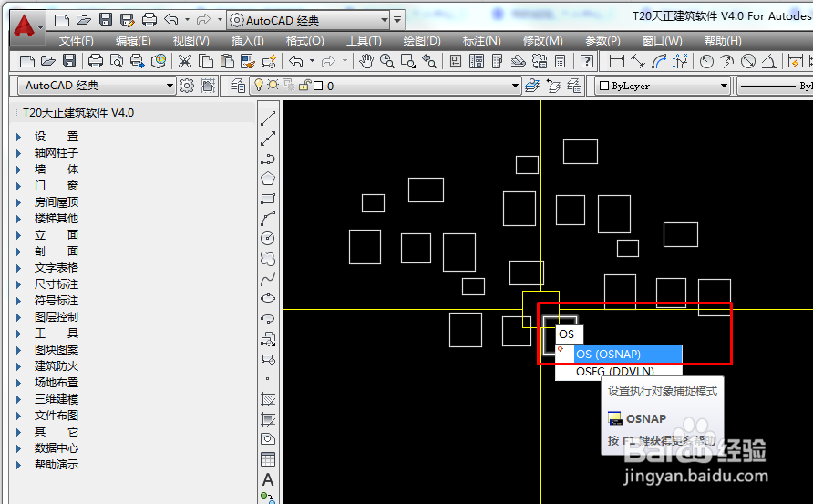Expand the 图层控制 menu group
This screenshot has width=813, height=504.
pyautogui.click(x=18, y=317)
